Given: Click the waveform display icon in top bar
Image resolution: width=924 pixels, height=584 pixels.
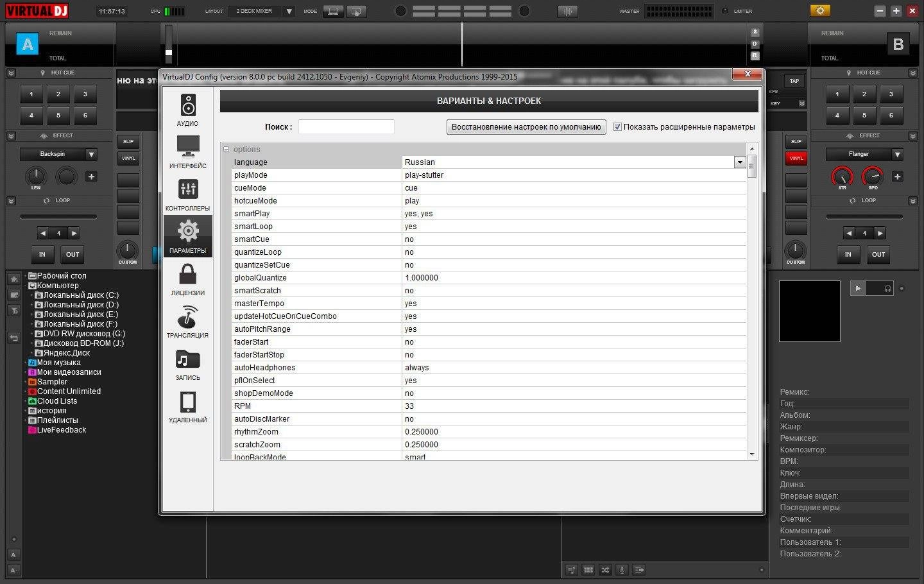Looking at the screenshot, I should (x=567, y=12).
